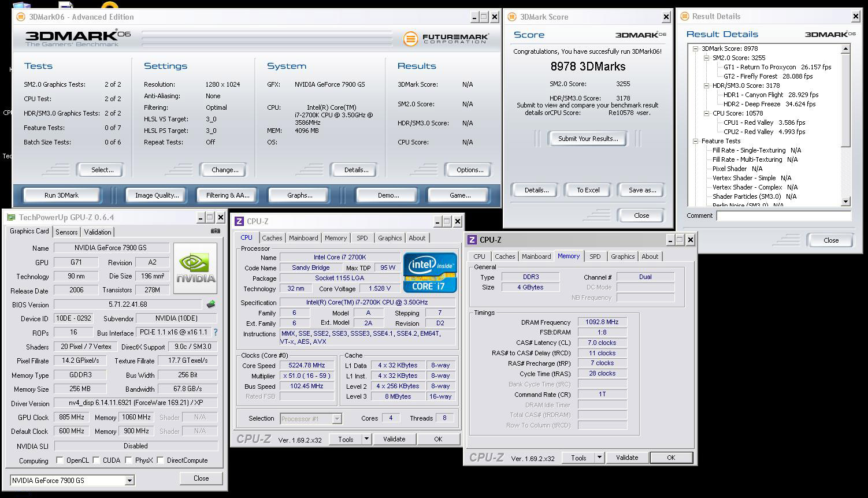The width and height of the screenshot is (868, 498).
Task: Click the Bus Interface question mark icon
Action: pos(216,332)
